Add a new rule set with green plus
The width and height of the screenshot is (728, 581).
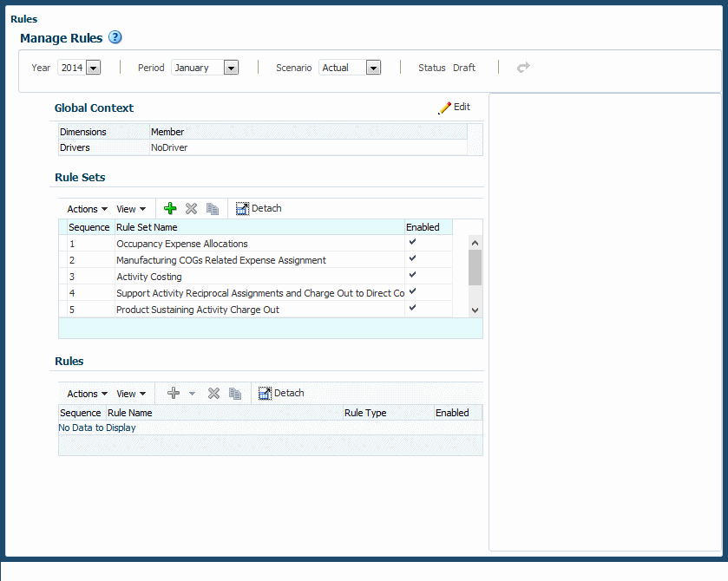point(170,208)
